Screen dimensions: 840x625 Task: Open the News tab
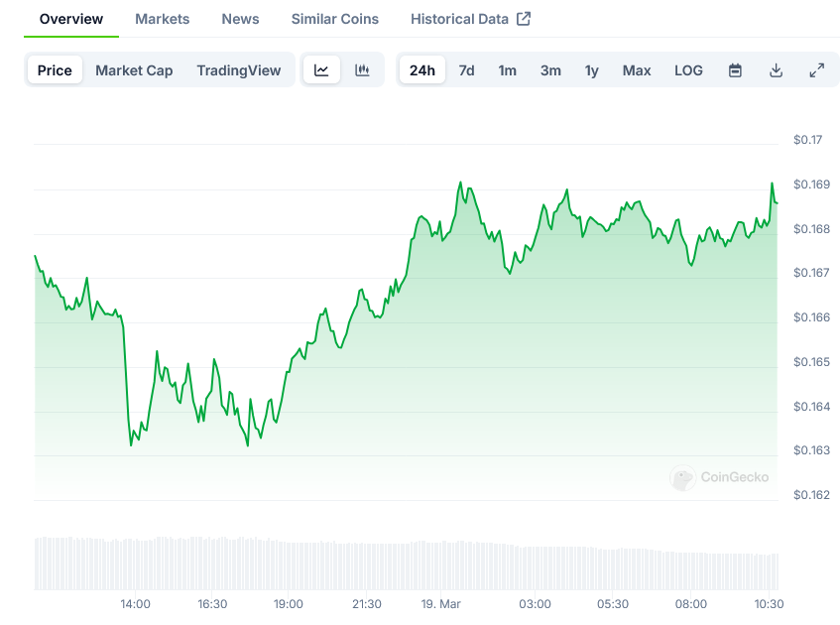[240, 19]
